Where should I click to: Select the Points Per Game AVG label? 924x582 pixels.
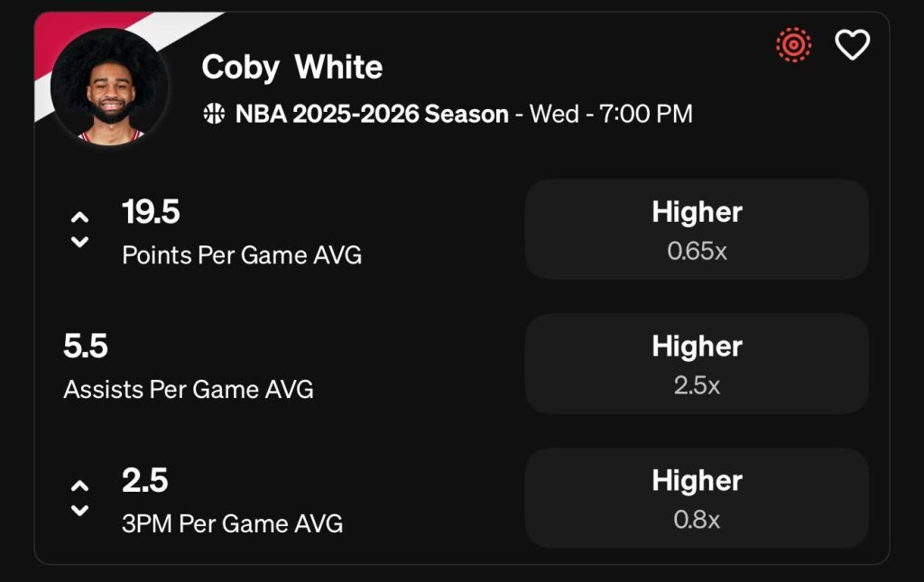(242, 255)
